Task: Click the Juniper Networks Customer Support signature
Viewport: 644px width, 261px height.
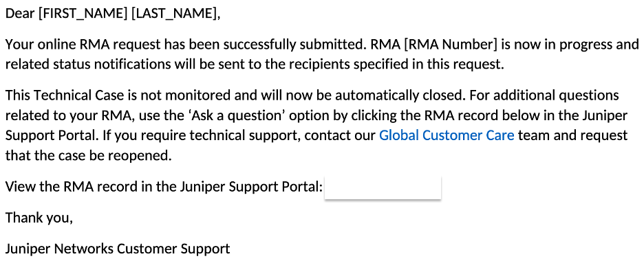Action: [118, 249]
